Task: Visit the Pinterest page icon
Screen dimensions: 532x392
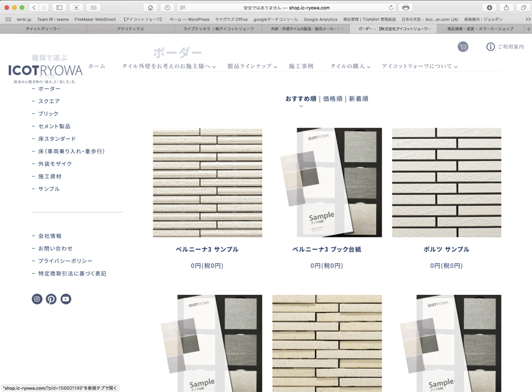Action: 51,299
